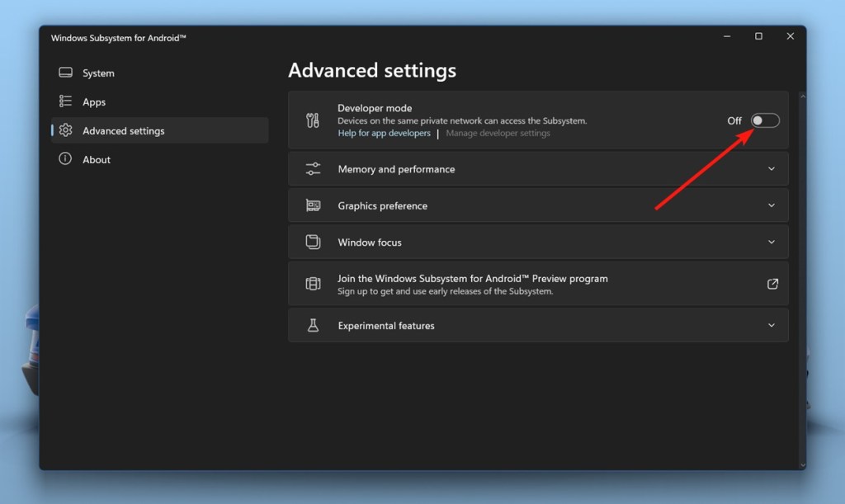Click the Developer mode tools icon
Viewport: 845px width, 504px height.
(x=313, y=120)
